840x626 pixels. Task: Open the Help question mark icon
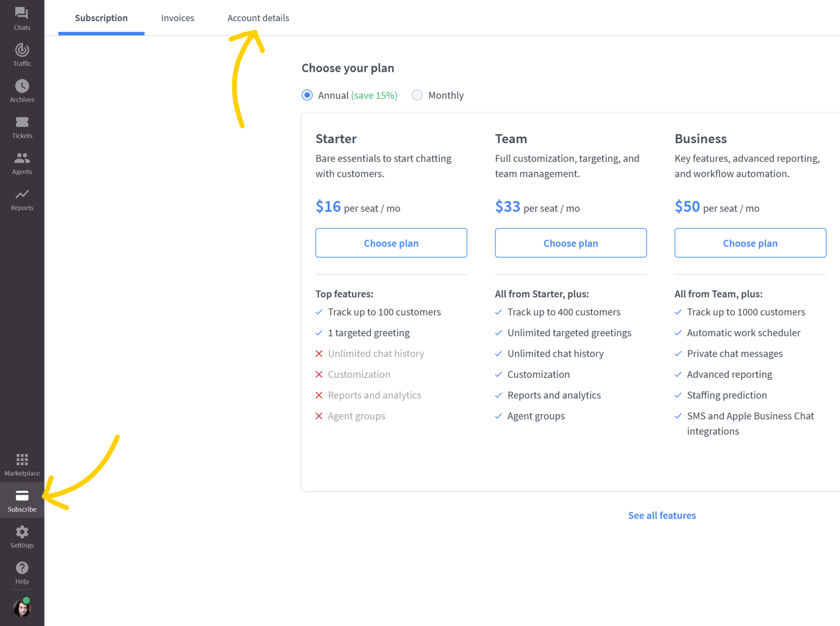click(x=22, y=568)
